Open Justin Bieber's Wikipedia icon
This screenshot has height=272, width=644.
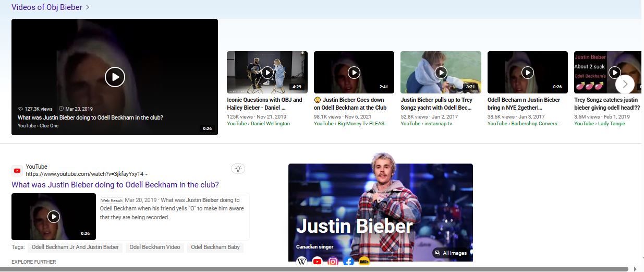pyautogui.click(x=302, y=262)
